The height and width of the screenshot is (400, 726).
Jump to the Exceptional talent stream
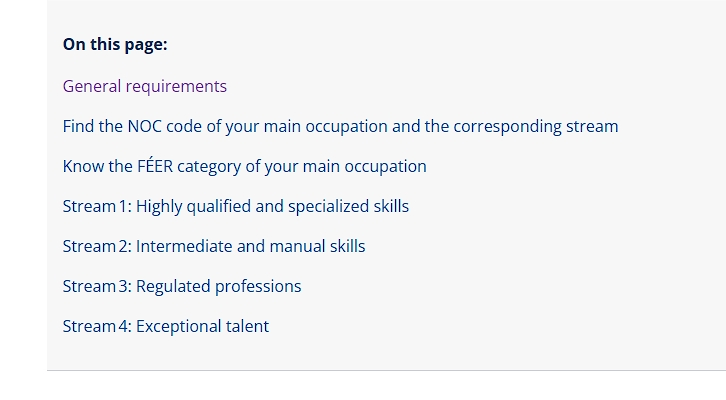[165, 326]
